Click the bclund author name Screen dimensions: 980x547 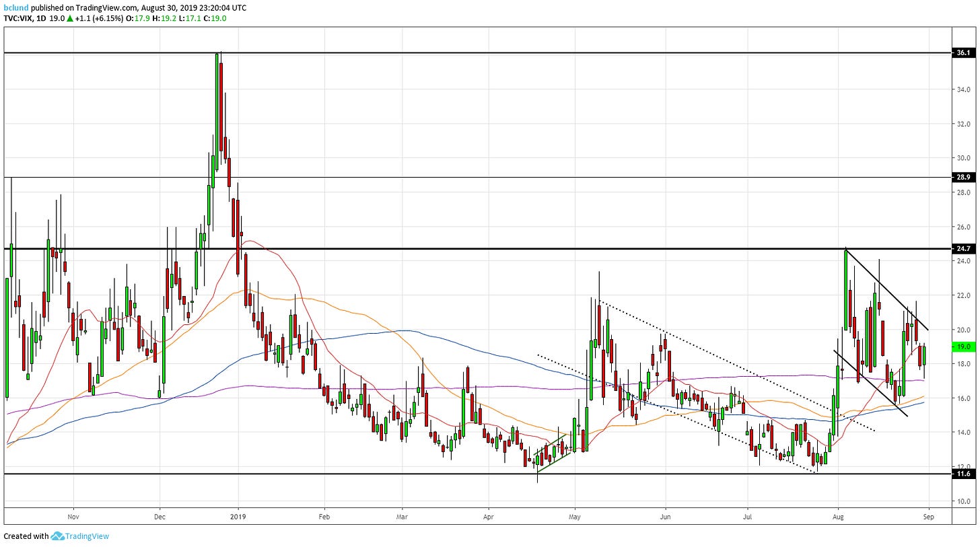[15, 7]
